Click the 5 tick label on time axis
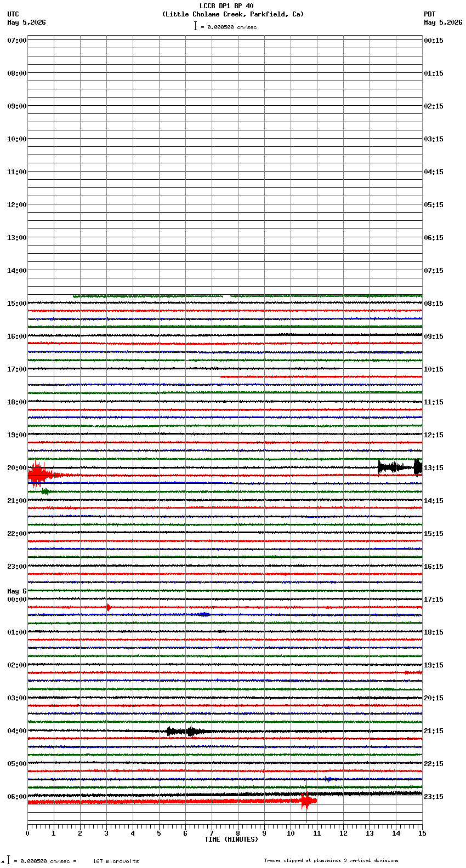Screen dimensions: 466x868 click(x=159, y=833)
